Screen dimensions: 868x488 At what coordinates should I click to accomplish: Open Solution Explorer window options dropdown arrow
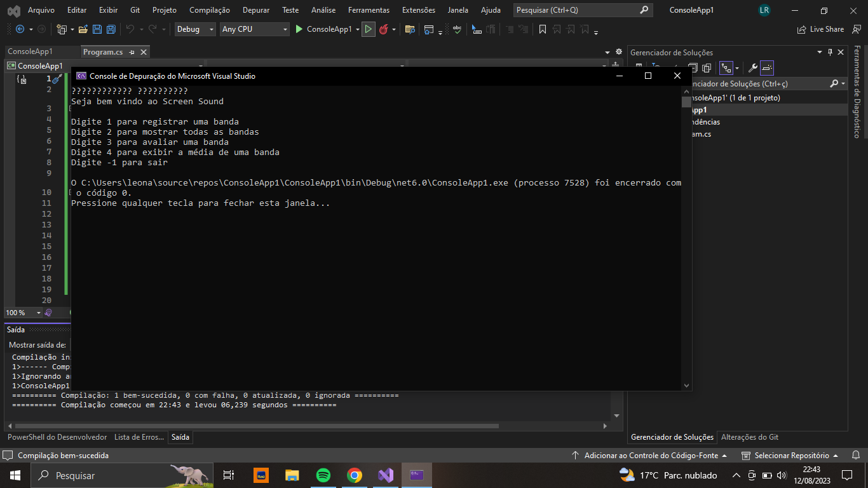point(819,53)
